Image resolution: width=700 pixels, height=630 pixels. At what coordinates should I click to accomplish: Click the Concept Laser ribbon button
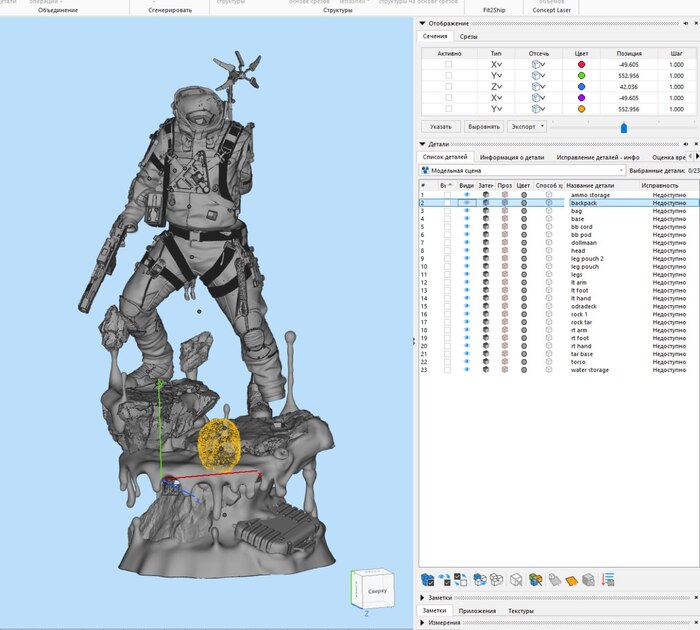pyautogui.click(x=551, y=8)
